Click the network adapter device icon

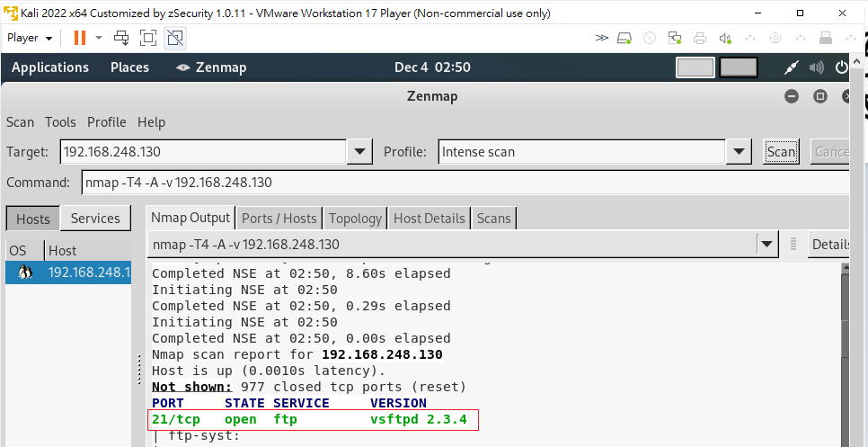tap(675, 38)
